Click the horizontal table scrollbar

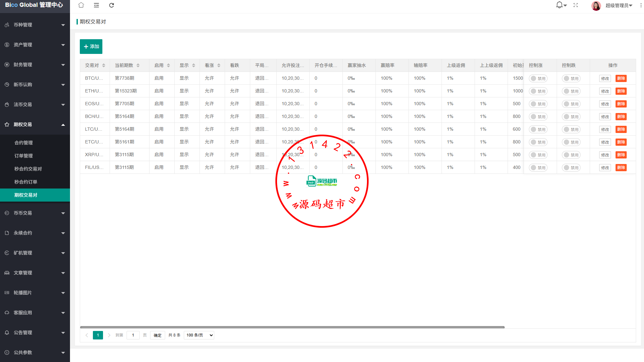292,327
